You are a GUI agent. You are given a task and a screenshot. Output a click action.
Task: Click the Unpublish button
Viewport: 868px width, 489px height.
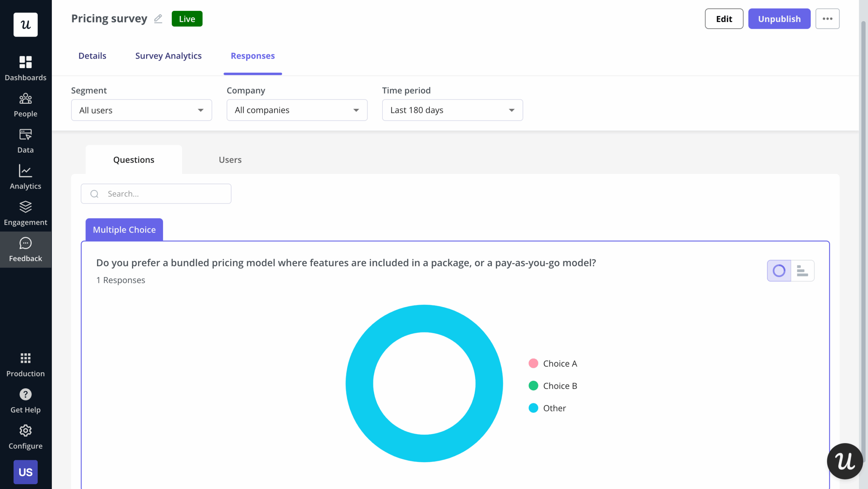point(779,19)
